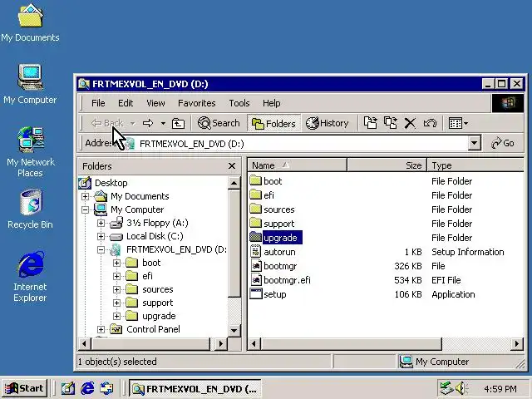Select the support folder in file list
The height and width of the screenshot is (399, 532).
[x=279, y=224]
